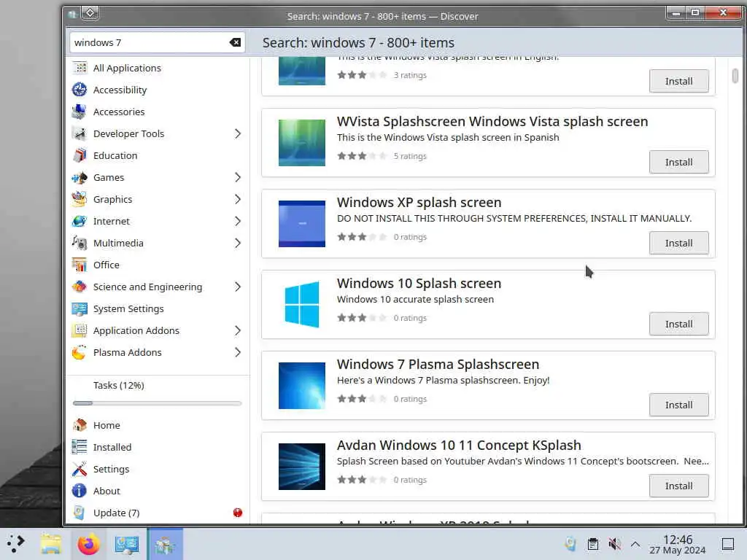Screen dimensions: 747x560
Task: Install the English Vista splash screen
Action: (679, 82)
